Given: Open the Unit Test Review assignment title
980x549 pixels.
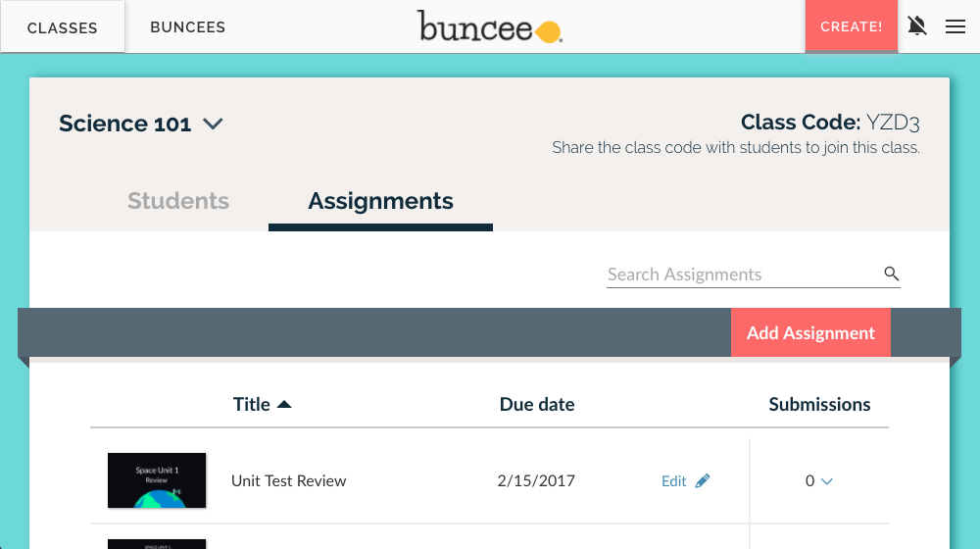Looking at the screenshot, I should coord(289,481).
